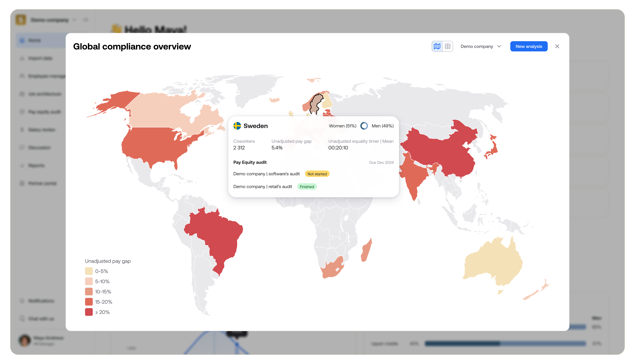This screenshot has height=364, width=635.
Task: Select Brazil on the map
Action: pos(215,233)
